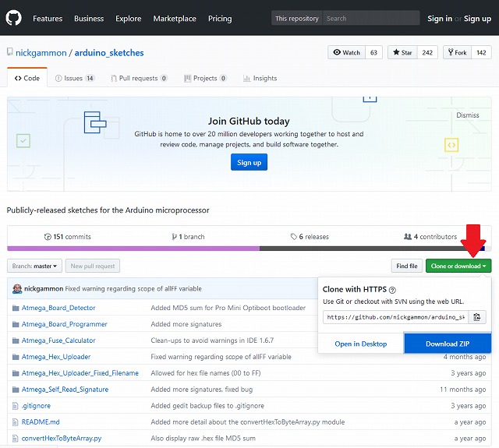The image size is (499, 448).
Task: Click the branch icon next to 1 branch
Action: point(174,237)
